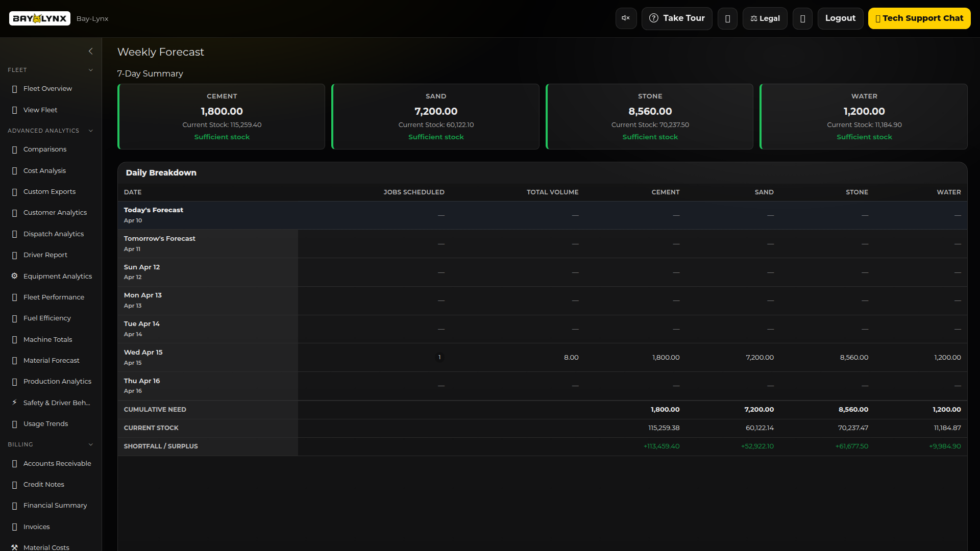Viewport: 980px width, 551px height.
Task: Open Dispatch Analytics page
Action: (x=53, y=234)
